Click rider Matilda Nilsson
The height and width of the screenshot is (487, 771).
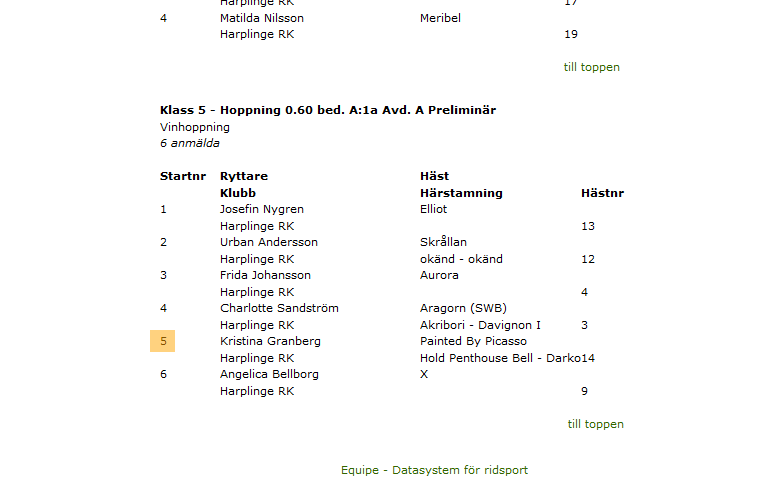click(262, 18)
